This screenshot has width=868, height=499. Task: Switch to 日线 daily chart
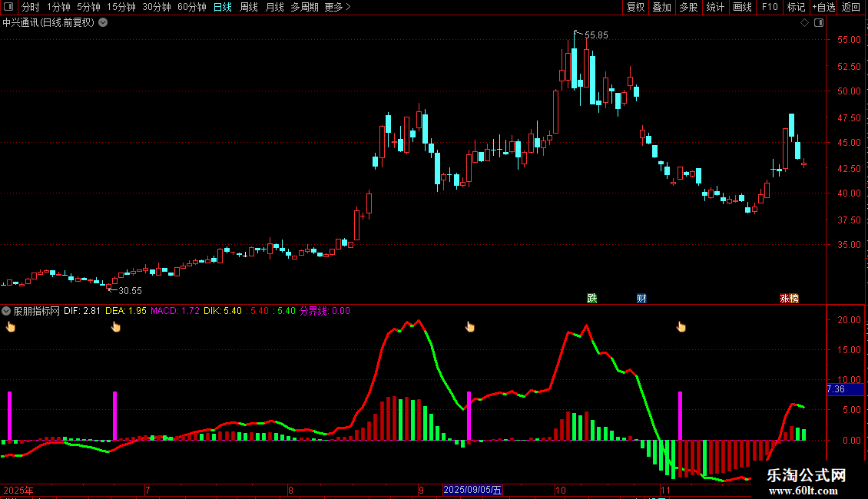coord(223,7)
